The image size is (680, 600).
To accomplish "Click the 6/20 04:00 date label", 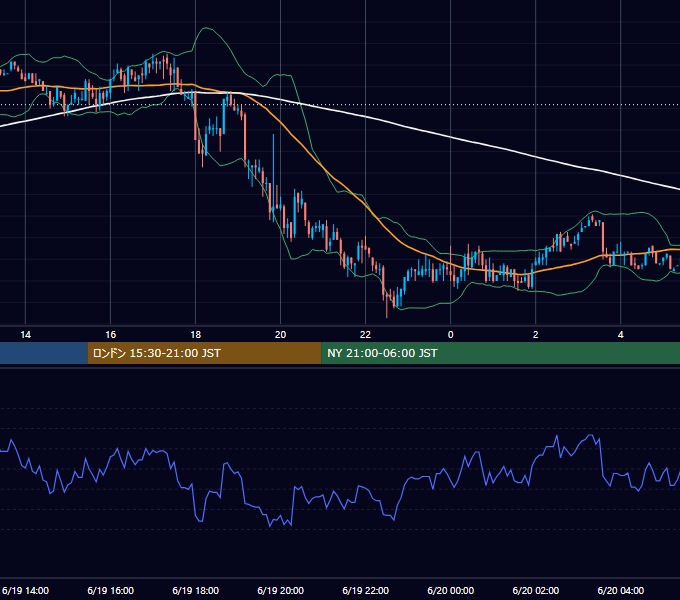I will click(621, 590).
